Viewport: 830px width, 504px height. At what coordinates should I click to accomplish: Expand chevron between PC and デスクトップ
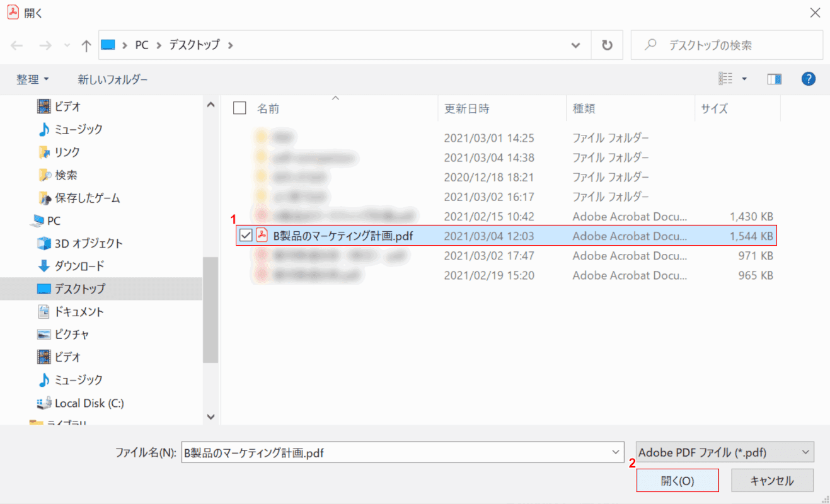[159, 45]
